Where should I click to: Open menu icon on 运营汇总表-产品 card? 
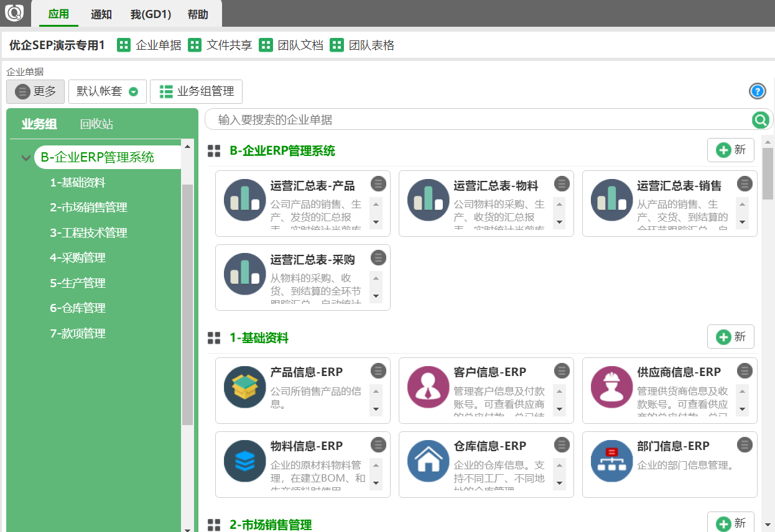[x=378, y=183]
